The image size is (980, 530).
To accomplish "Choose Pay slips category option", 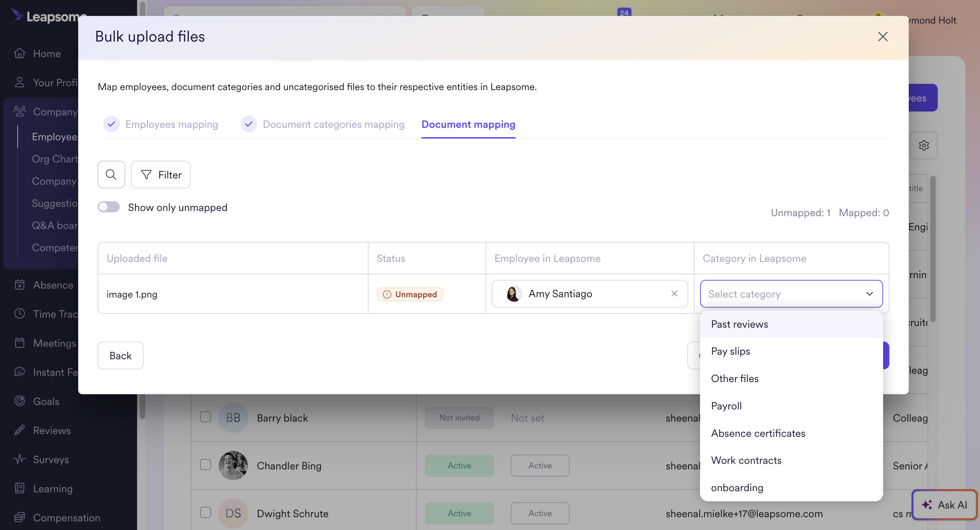I will tap(731, 351).
